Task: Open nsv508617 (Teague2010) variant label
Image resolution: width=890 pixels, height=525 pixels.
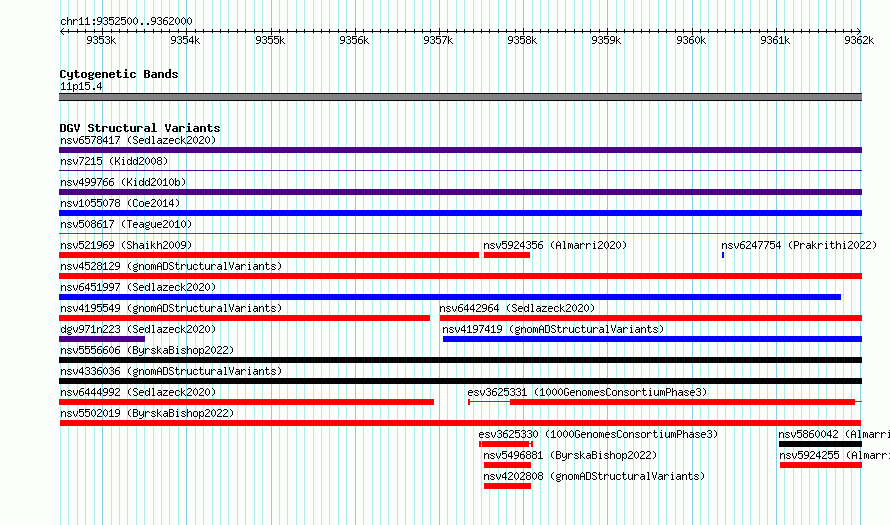Action: [x=126, y=224]
